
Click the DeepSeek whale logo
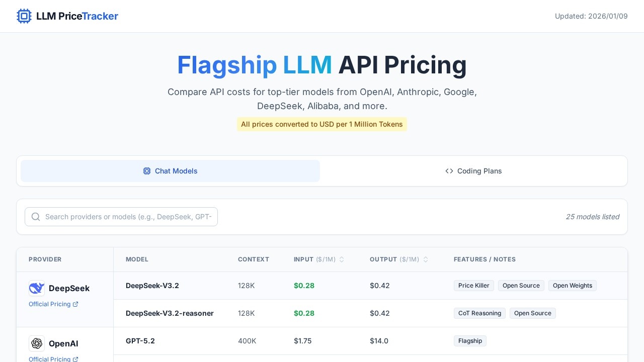pyautogui.click(x=36, y=288)
